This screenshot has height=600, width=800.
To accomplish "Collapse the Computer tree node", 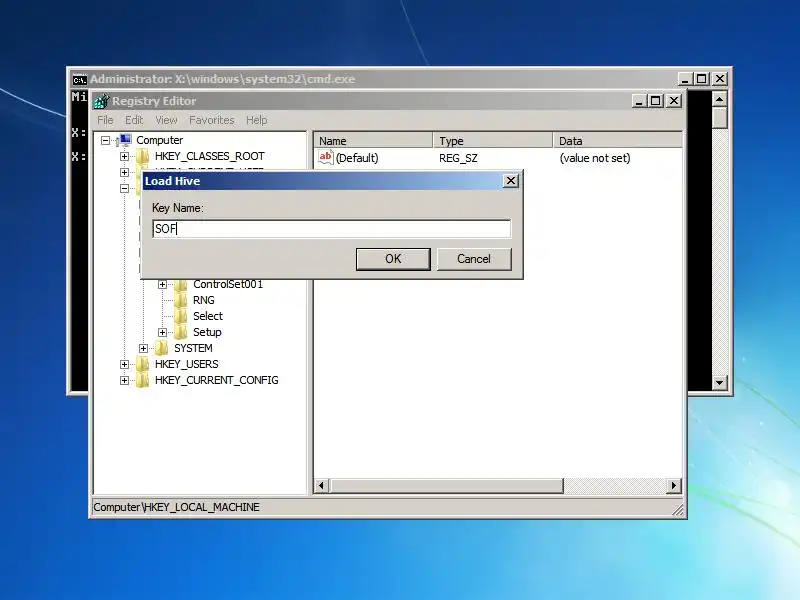I will tap(106, 140).
